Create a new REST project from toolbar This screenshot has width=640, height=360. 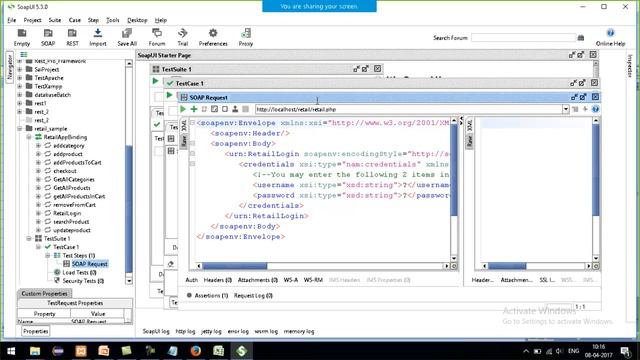click(72, 37)
